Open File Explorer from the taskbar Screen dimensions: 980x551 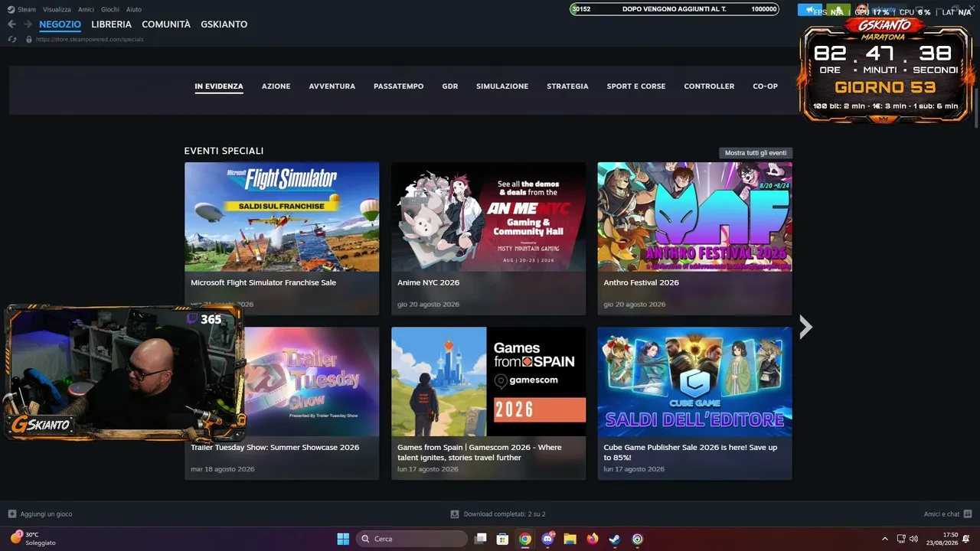570,539
